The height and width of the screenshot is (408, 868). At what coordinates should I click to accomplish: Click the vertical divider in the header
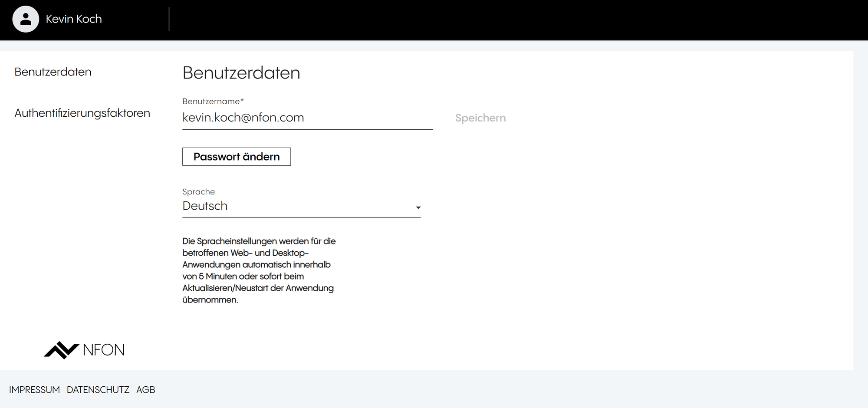169,19
